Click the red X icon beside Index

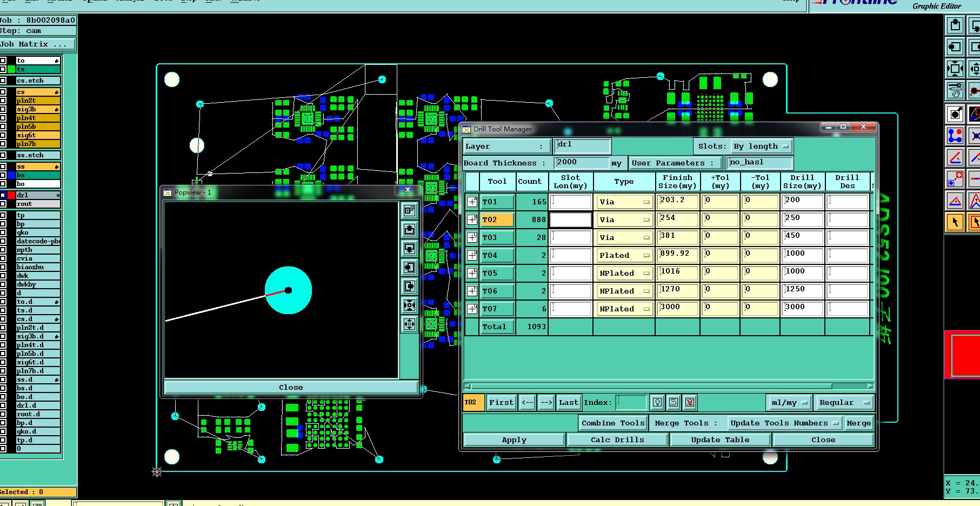(690, 402)
